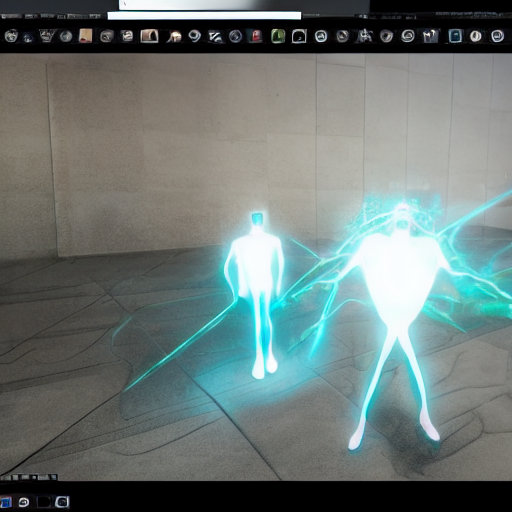Select the gray character-figure toolbar icon
Image resolution: width=512 pixels, height=512 pixels.
pyautogui.click(x=365, y=36)
